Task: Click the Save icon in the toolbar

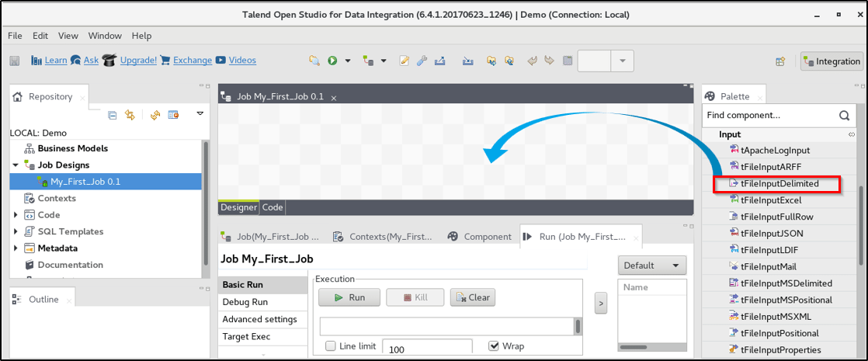Action: (x=15, y=61)
